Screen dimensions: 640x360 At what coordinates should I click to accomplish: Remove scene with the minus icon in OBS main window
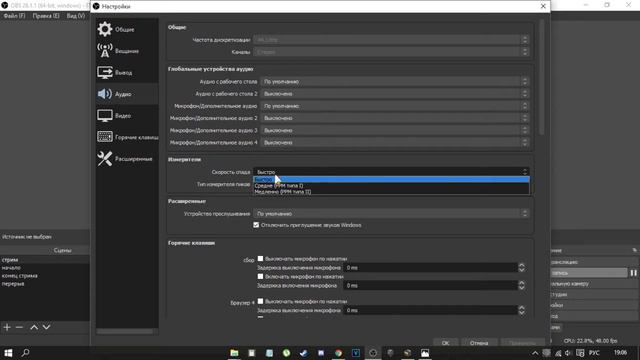pyautogui.click(x=19, y=327)
